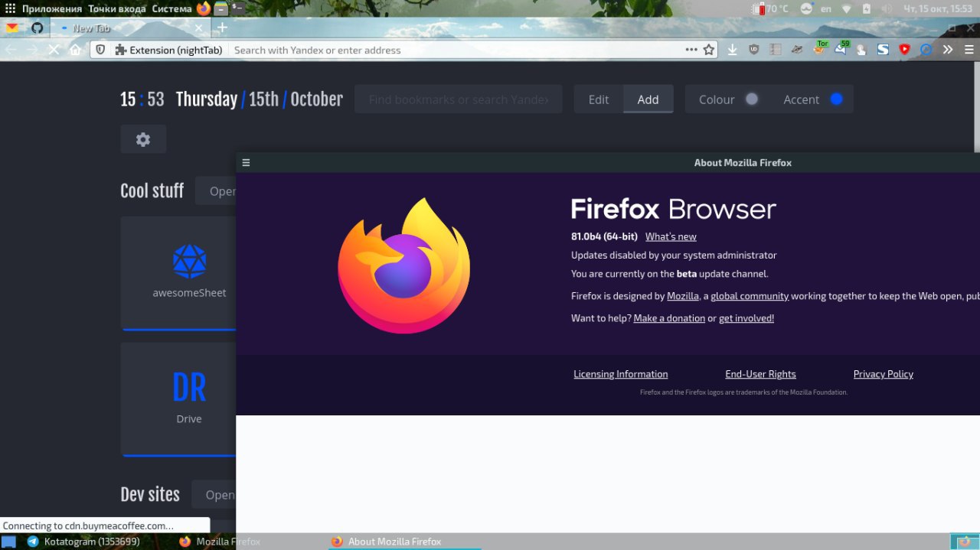Open the Tor extension icon
Screen dimensions: 980x550
(x=819, y=49)
